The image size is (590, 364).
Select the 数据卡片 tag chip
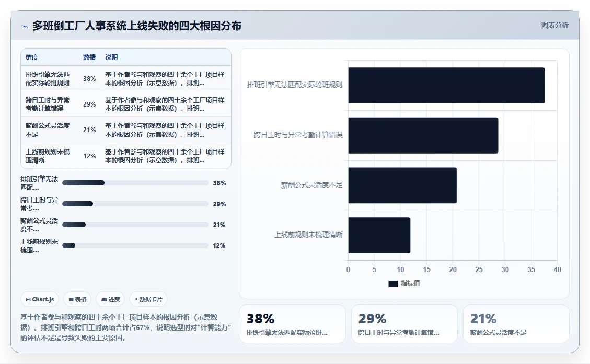(x=148, y=299)
